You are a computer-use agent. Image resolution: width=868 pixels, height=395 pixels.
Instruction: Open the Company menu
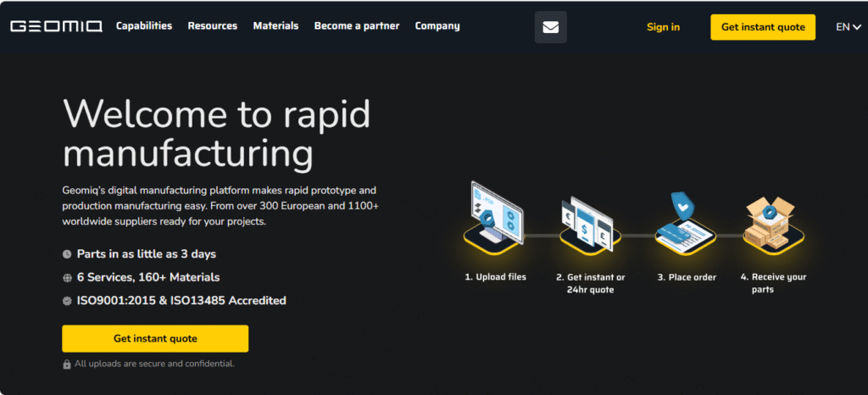[x=437, y=26]
